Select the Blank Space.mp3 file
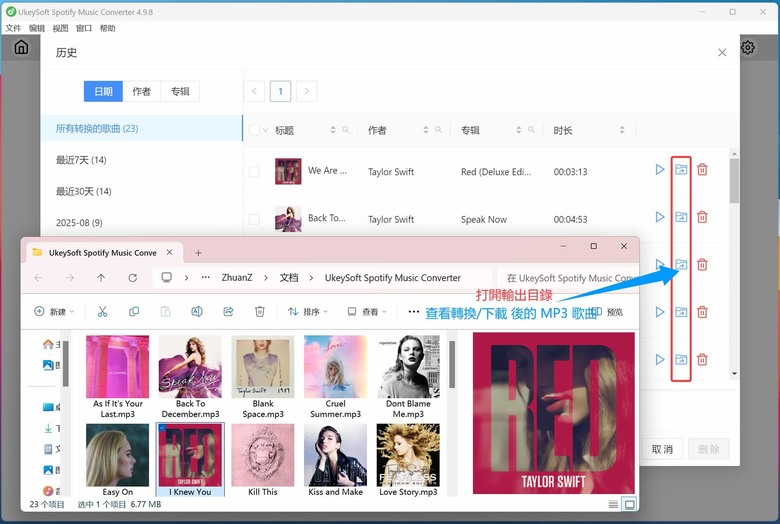 coord(263,377)
